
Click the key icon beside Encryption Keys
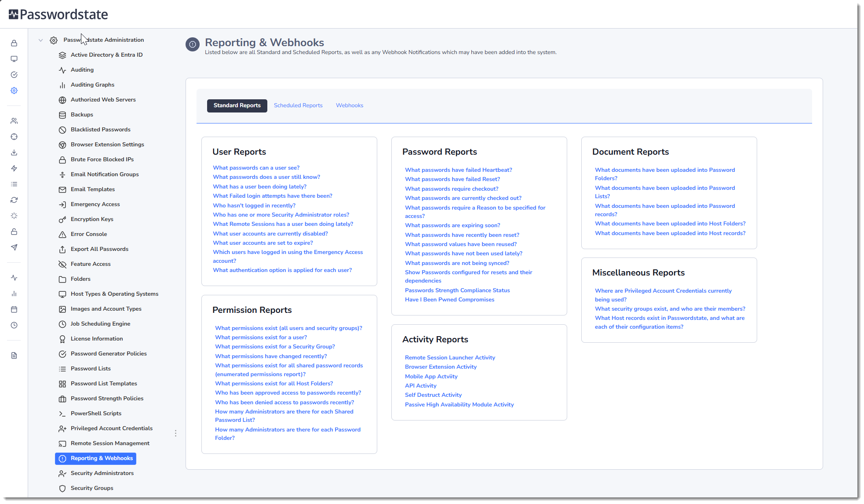click(62, 219)
